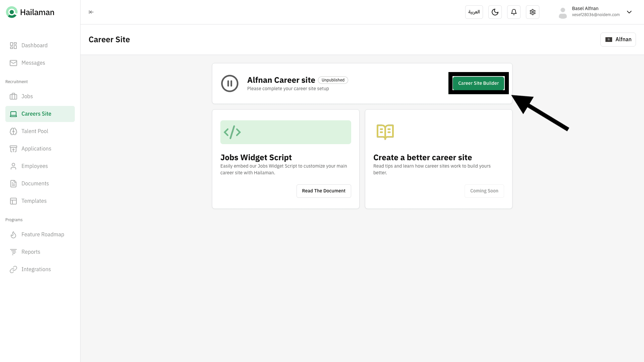
Task: Click the Jobs Widget code icon banner
Action: click(285, 132)
